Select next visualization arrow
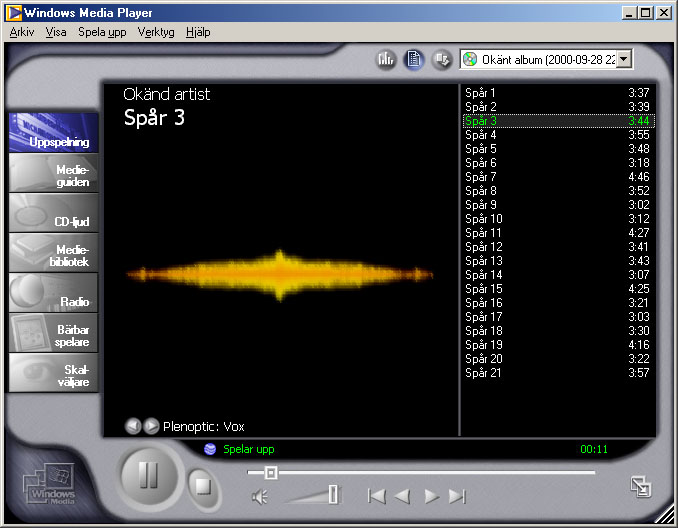This screenshot has height=528, width=678. [152, 426]
